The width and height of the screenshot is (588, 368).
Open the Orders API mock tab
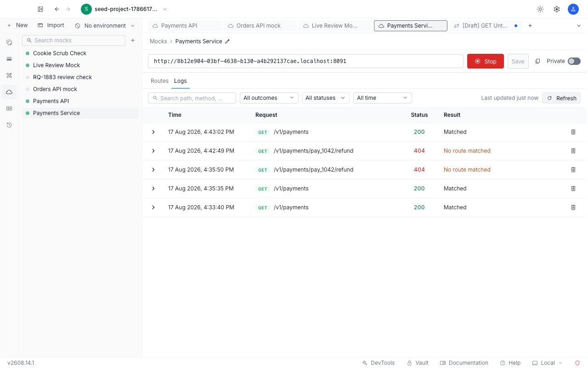click(x=260, y=26)
